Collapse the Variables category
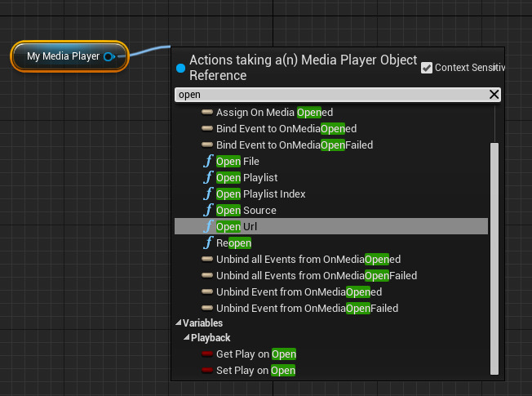This screenshot has width=532, height=396. click(179, 323)
